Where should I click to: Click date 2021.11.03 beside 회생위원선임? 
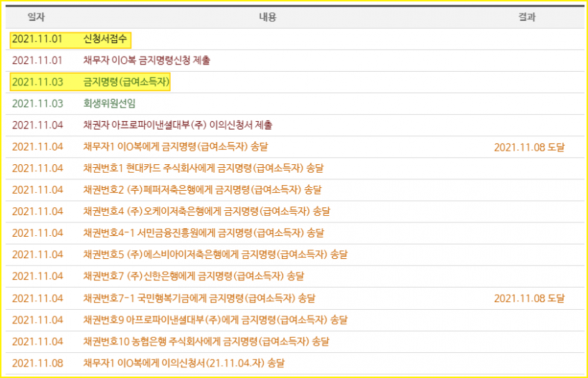(37, 103)
